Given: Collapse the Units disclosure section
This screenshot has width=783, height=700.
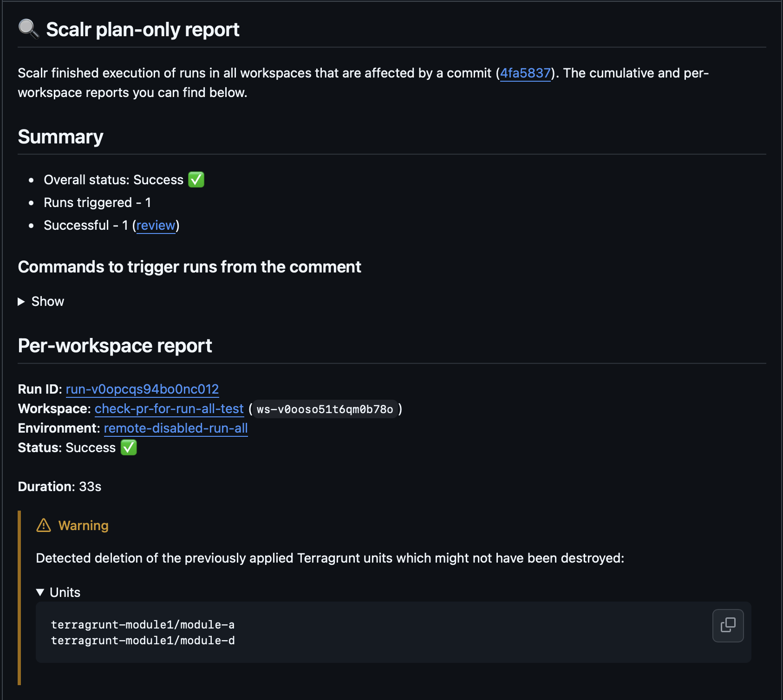Looking at the screenshot, I should click(x=40, y=592).
